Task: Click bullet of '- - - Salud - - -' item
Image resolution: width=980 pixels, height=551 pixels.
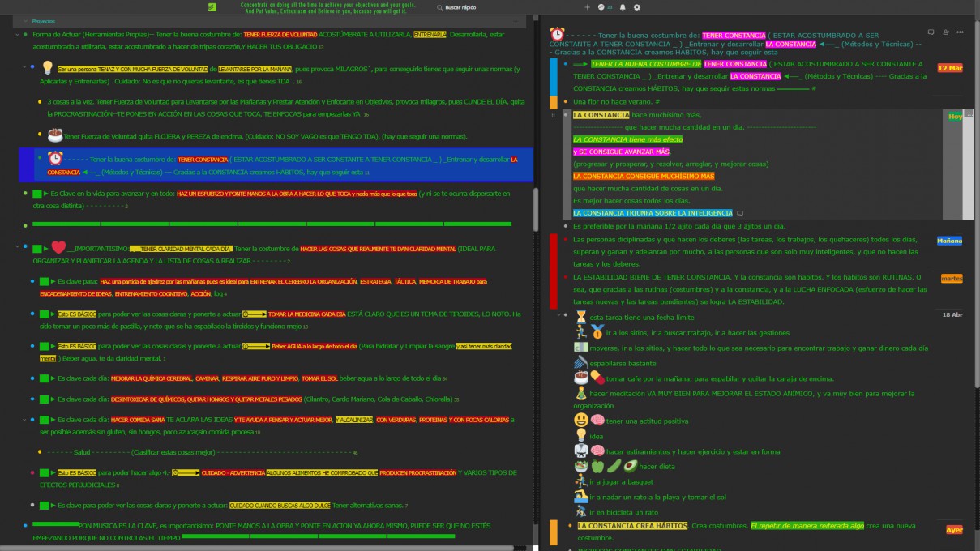Action: [x=40, y=451]
